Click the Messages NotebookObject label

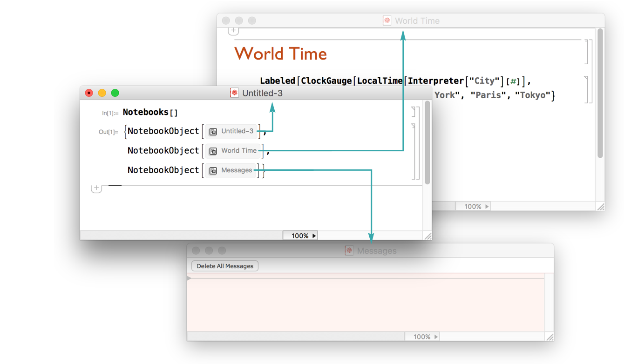coord(237,170)
